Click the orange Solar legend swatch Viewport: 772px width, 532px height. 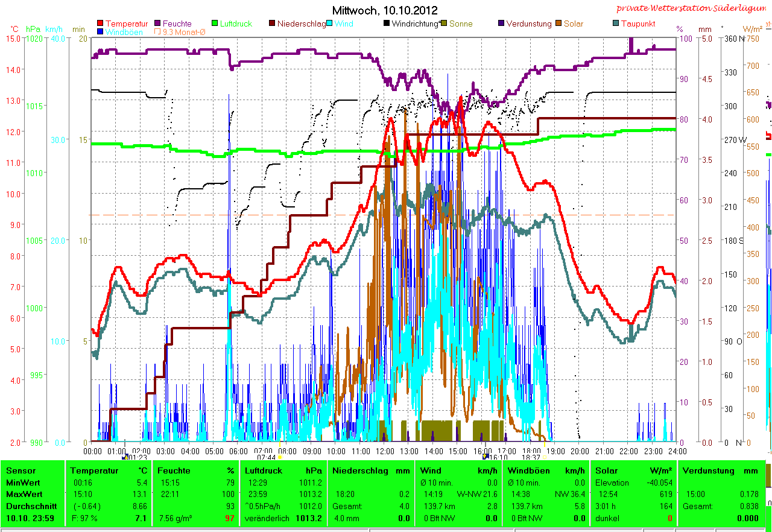[559, 24]
